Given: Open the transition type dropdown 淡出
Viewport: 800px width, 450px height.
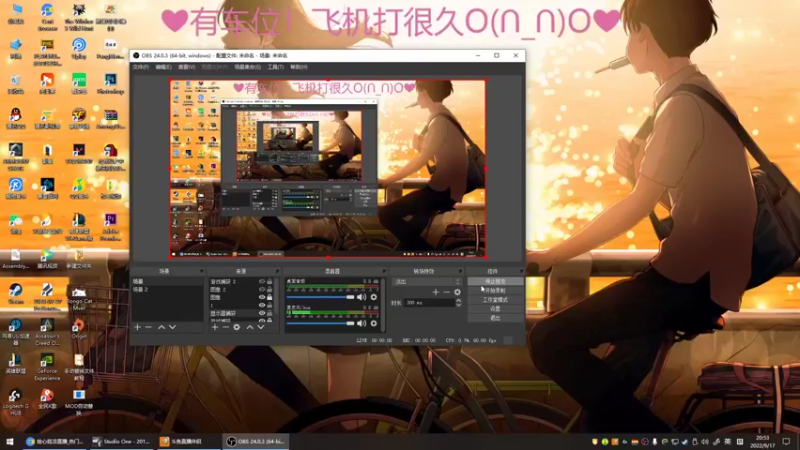Looking at the screenshot, I should (427, 282).
